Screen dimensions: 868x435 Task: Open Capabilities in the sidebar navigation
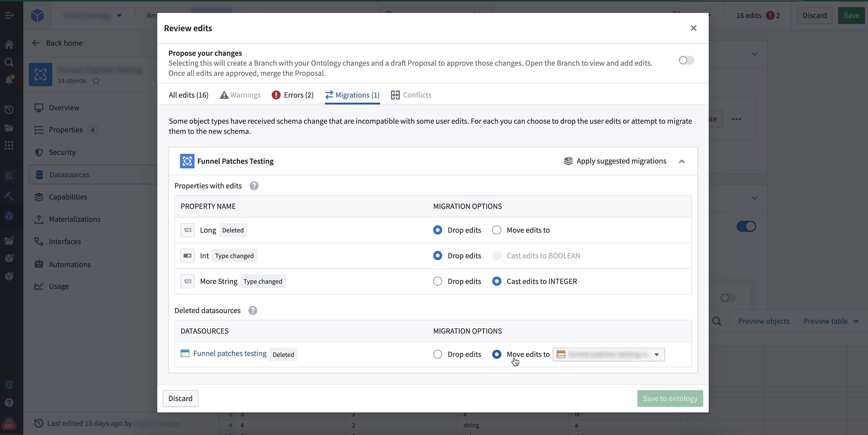[68, 197]
